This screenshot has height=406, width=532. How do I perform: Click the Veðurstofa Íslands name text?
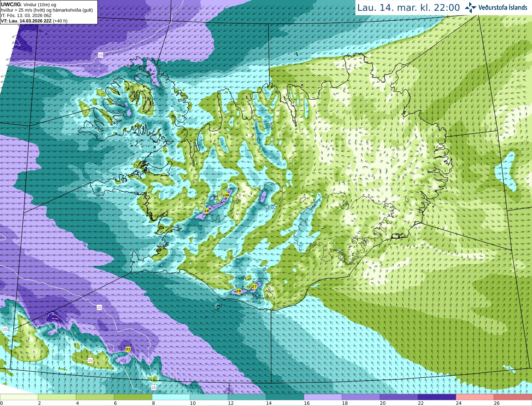503,7
